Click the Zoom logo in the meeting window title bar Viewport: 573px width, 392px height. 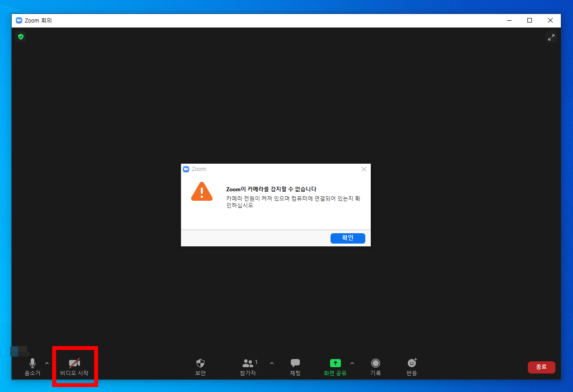coord(19,20)
